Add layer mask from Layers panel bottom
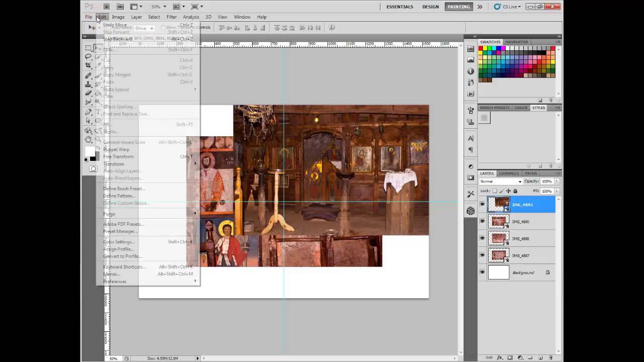 tap(510, 357)
